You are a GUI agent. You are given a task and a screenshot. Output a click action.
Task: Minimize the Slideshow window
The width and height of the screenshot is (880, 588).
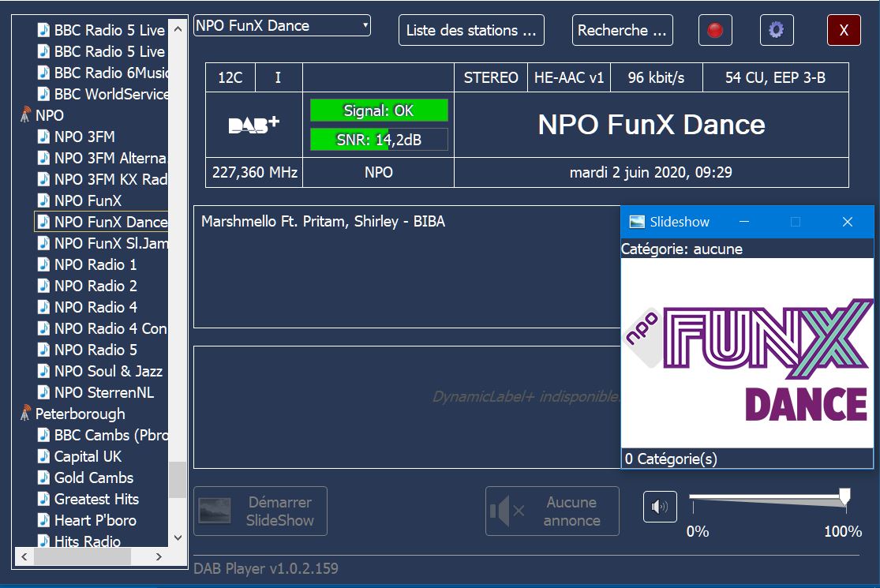pyautogui.click(x=744, y=222)
